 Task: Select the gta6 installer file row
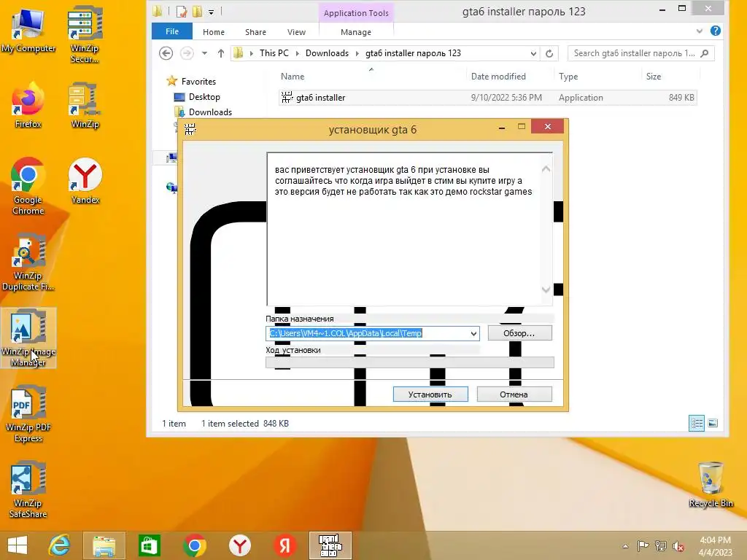[488, 98]
